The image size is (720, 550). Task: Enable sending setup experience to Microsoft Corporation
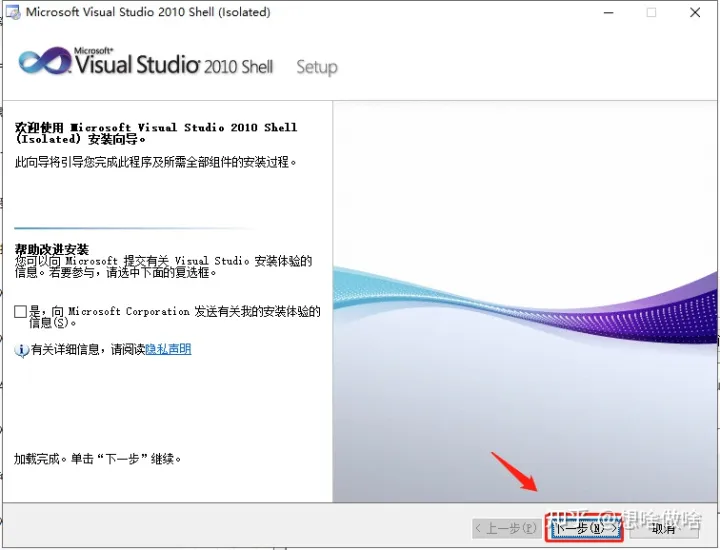(20, 312)
